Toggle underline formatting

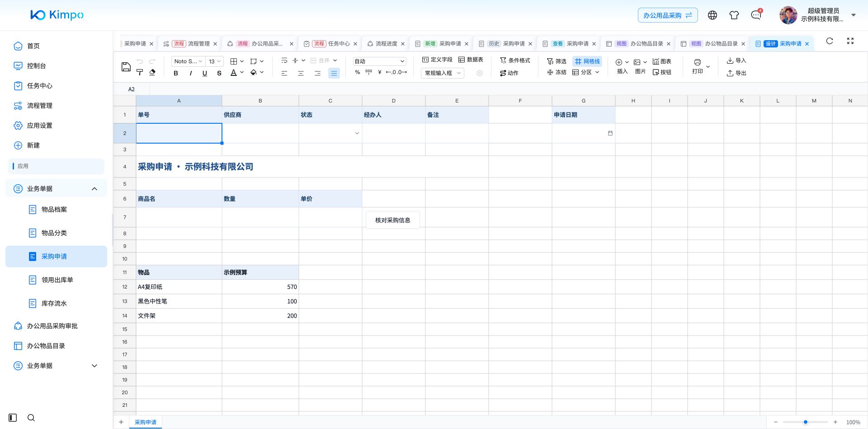tap(205, 73)
